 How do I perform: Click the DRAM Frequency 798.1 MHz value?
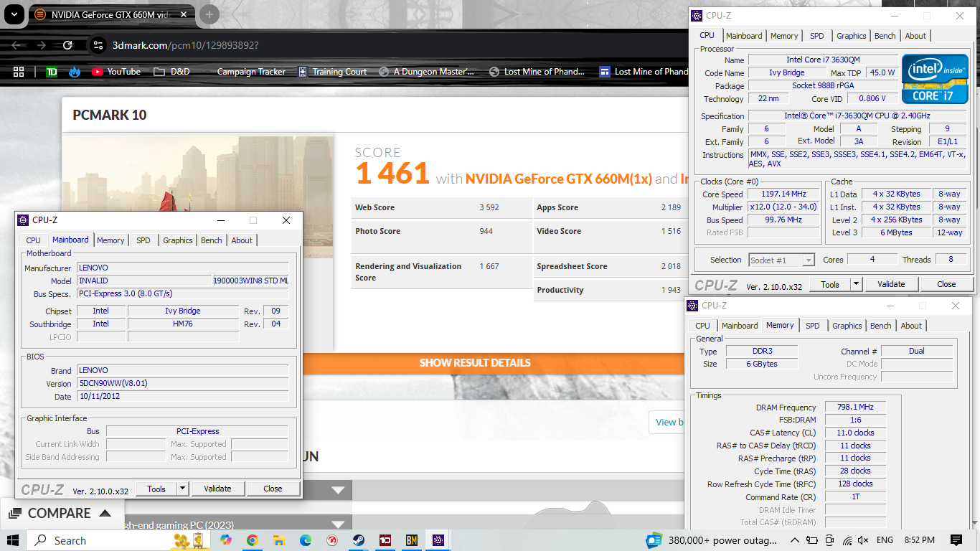[x=855, y=407]
